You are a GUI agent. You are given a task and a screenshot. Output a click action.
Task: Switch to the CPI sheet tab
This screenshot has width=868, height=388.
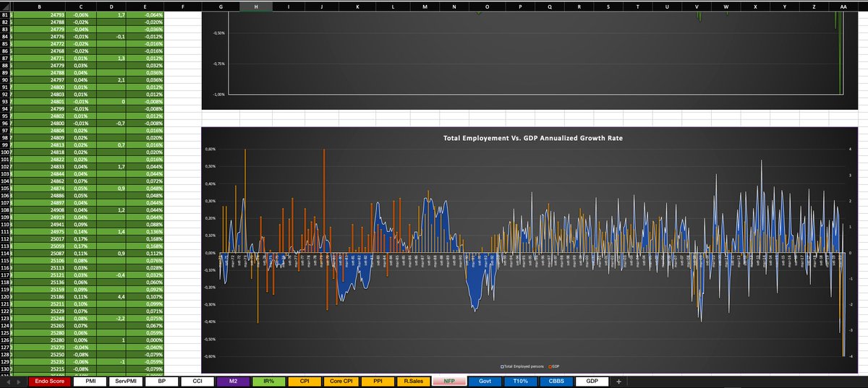305,381
